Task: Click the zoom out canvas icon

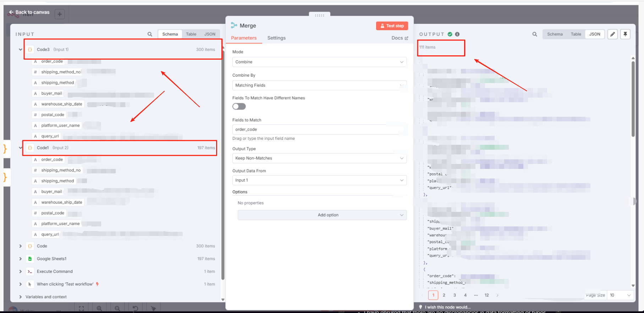Action: [x=117, y=308]
